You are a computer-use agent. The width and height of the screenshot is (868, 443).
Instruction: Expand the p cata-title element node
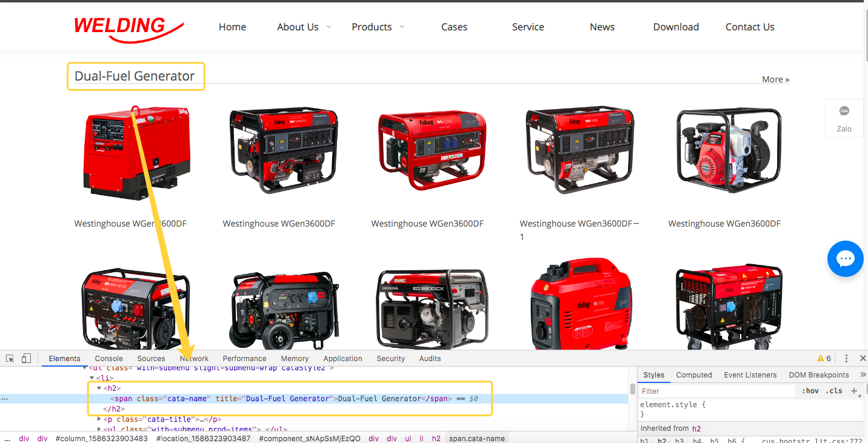point(99,419)
